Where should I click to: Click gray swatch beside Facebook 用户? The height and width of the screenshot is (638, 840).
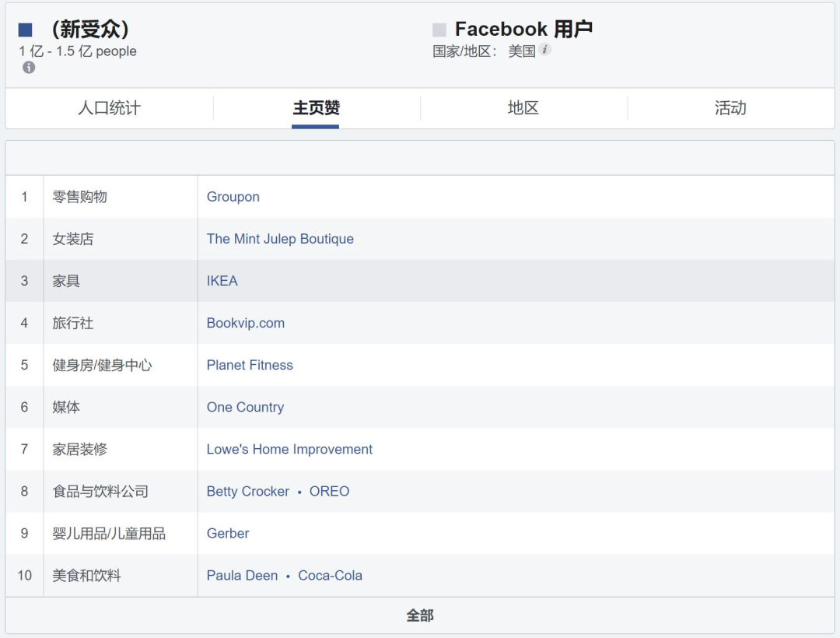[x=439, y=30]
